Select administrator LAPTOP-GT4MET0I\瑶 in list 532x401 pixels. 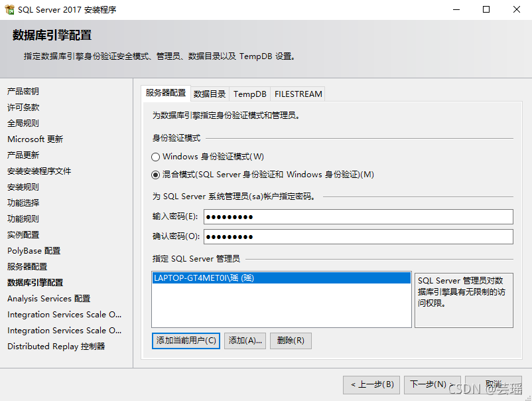[x=281, y=278]
